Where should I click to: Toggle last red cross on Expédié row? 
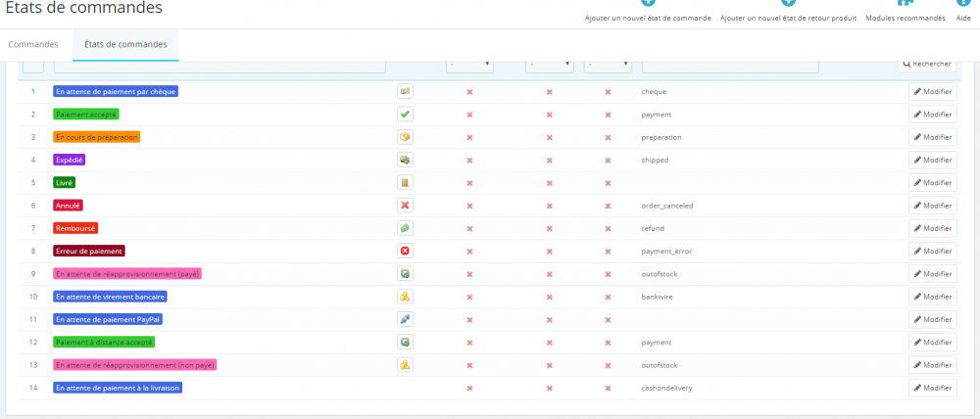click(608, 161)
